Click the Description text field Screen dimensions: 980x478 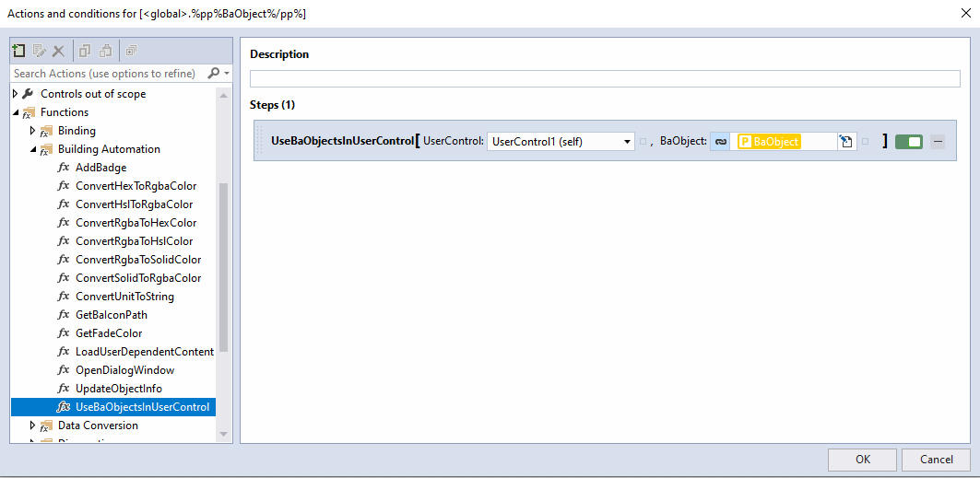click(x=605, y=78)
